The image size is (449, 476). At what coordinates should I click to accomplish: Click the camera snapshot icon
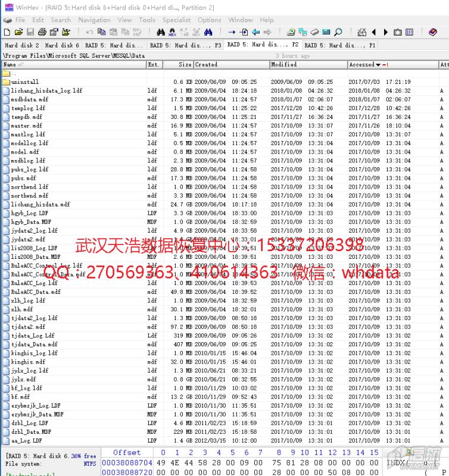click(x=398, y=32)
